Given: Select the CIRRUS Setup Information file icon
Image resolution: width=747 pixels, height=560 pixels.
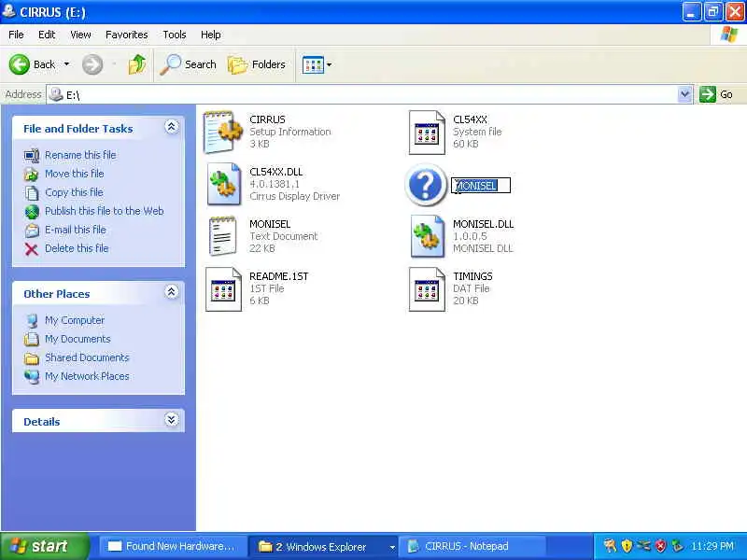Looking at the screenshot, I should 223,132.
